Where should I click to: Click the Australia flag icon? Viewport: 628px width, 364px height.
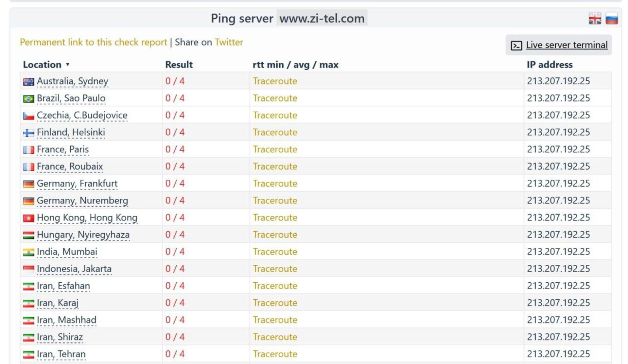(28, 82)
